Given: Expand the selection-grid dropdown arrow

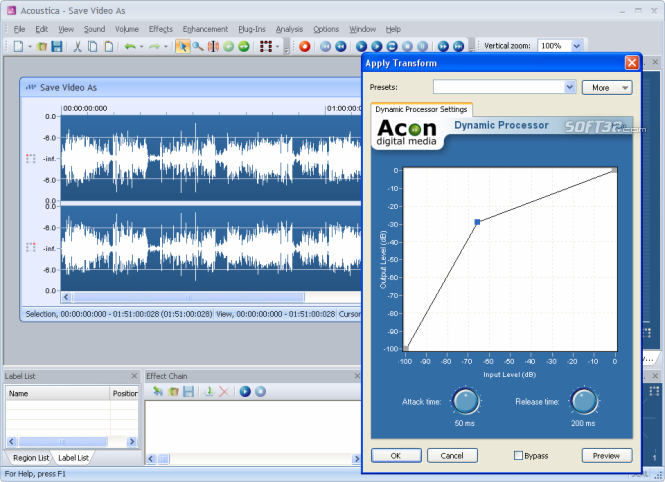Looking at the screenshot, I should 277,47.
